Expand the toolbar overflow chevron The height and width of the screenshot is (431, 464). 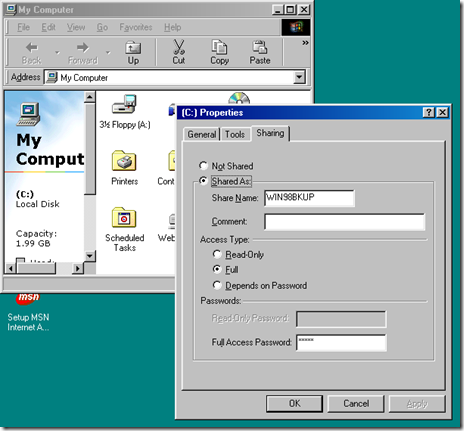click(x=305, y=43)
